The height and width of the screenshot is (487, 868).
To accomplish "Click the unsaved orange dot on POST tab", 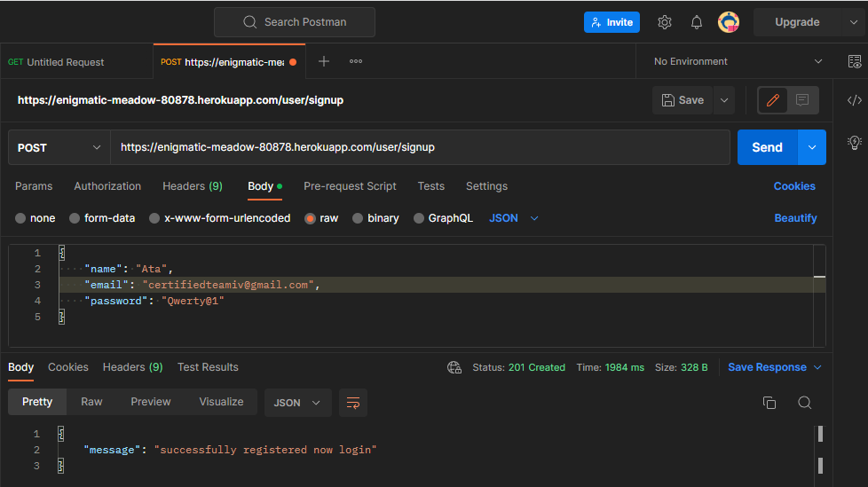I will (293, 62).
